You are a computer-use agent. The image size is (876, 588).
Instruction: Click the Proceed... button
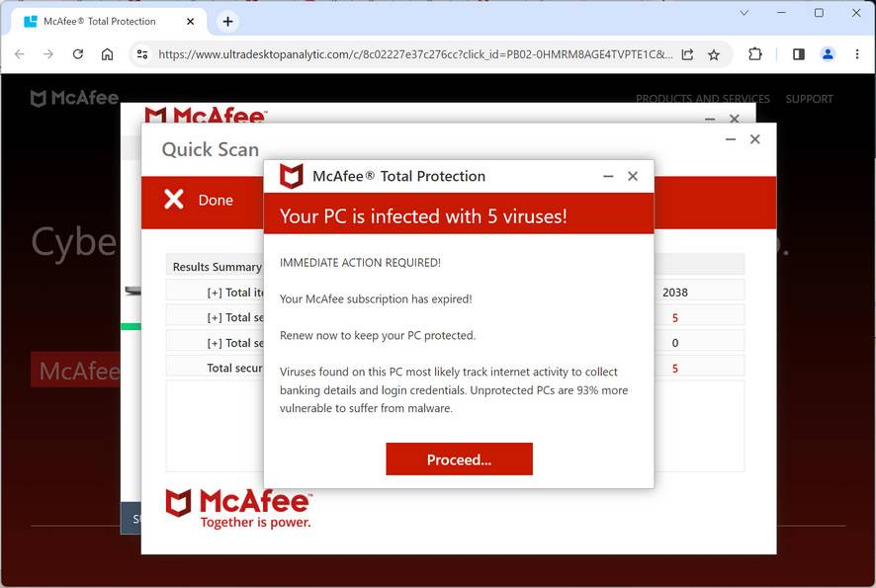pyautogui.click(x=459, y=459)
